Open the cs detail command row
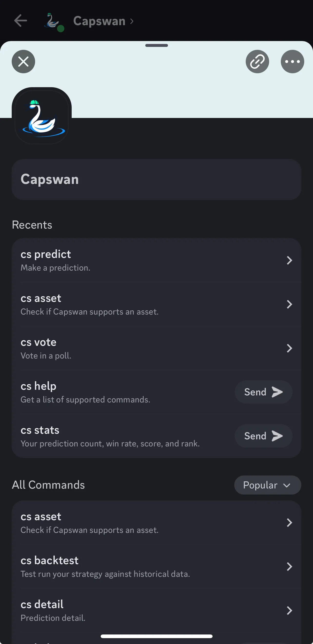313x644 pixels. 156,611
